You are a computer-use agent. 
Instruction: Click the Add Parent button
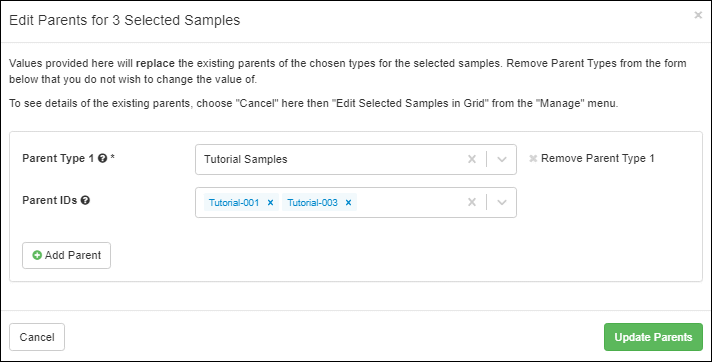(66, 255)
